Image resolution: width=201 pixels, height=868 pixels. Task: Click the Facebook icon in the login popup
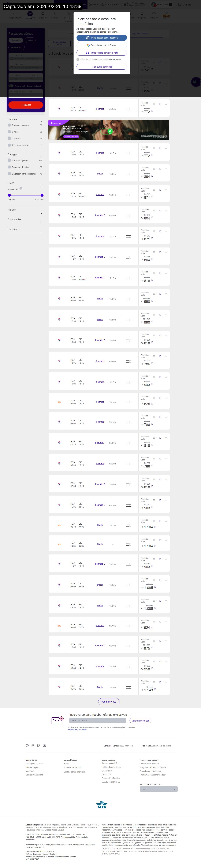click(88, 38)
